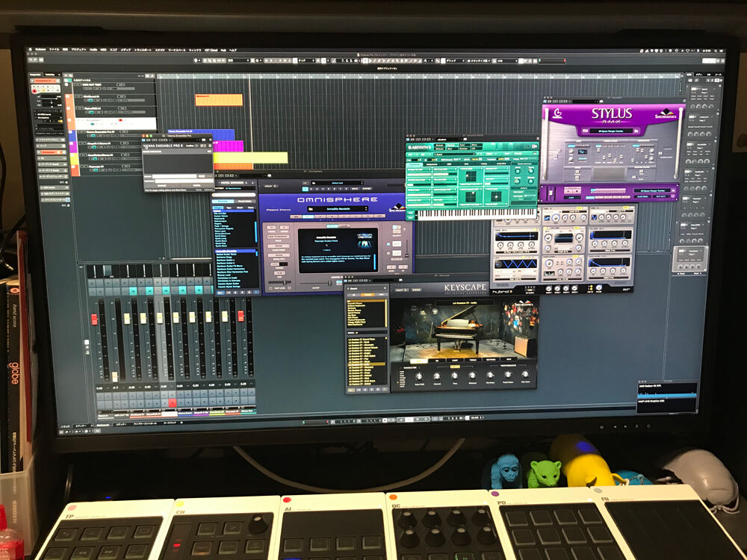This screenshot has width=747, height=560.
Task: Open the MIDI menu
Action: click(103, 49)
